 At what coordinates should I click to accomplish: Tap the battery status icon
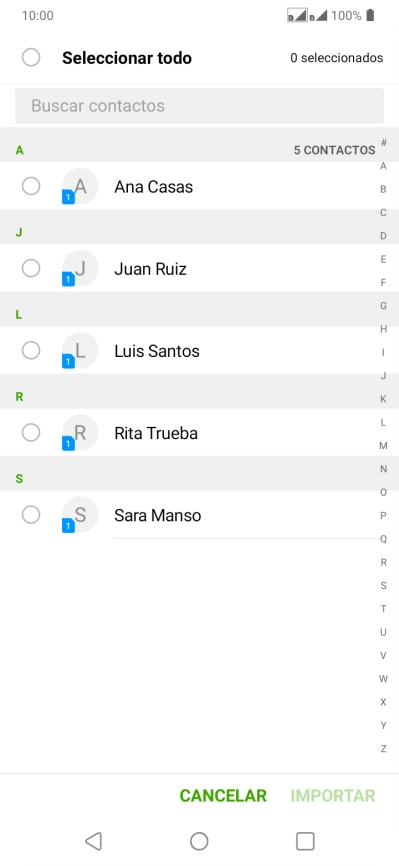pos(370,15)
